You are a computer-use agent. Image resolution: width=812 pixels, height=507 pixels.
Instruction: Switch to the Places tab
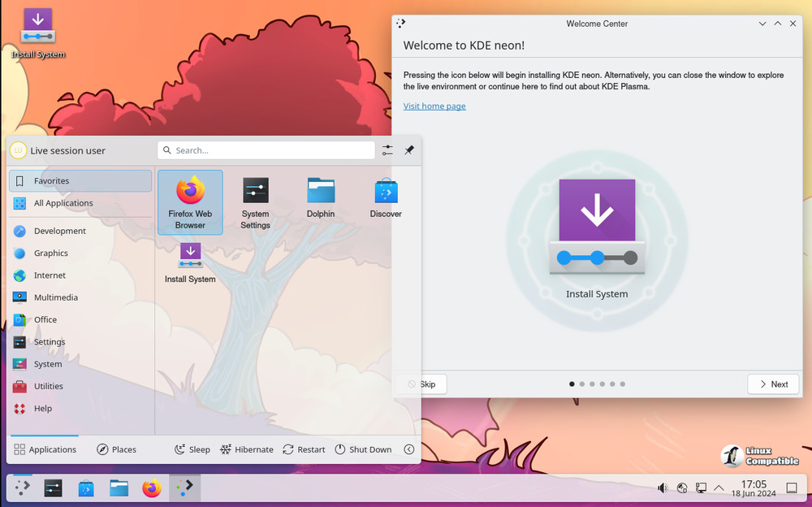click(116, 449)
